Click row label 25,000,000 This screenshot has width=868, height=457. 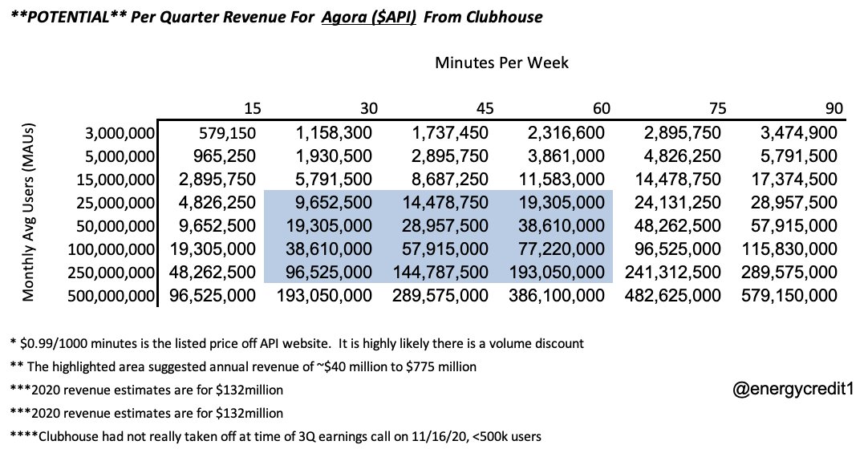tap(116, 203)
